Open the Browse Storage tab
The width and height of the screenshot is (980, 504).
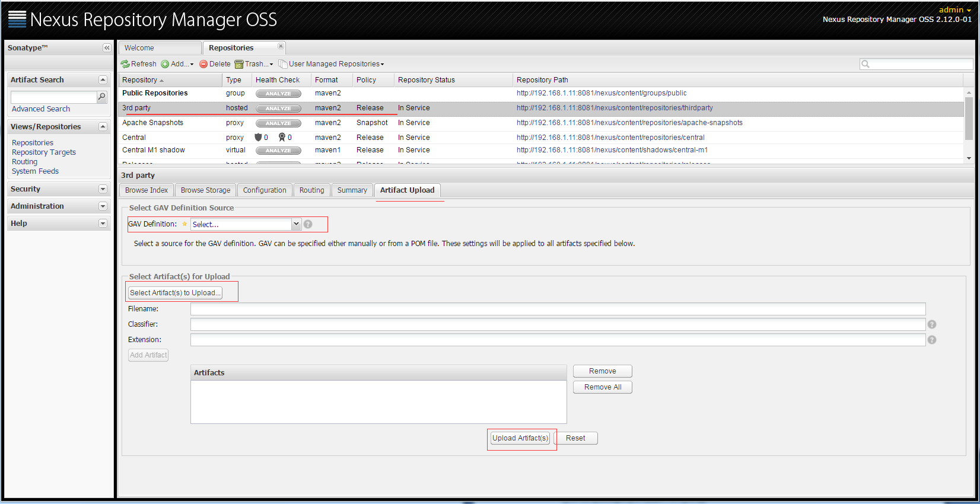click(205, 190)
